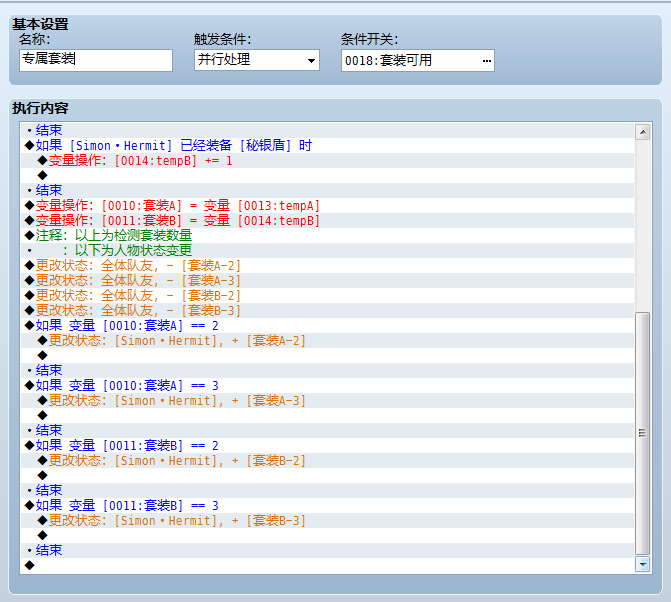Select line 更改状态: 全体队友, - [套装B-3]
This screenshot has height=602, width=671.
327,310
